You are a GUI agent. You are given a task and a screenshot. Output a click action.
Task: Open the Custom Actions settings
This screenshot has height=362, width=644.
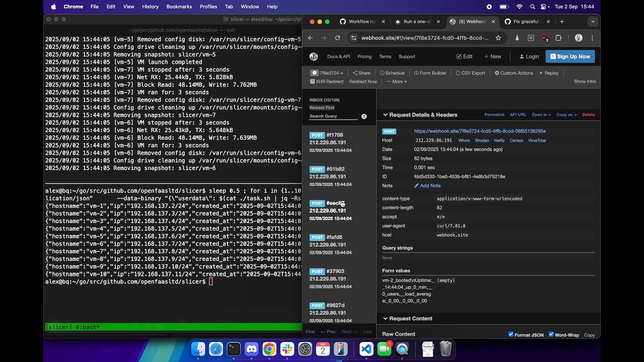514,73
